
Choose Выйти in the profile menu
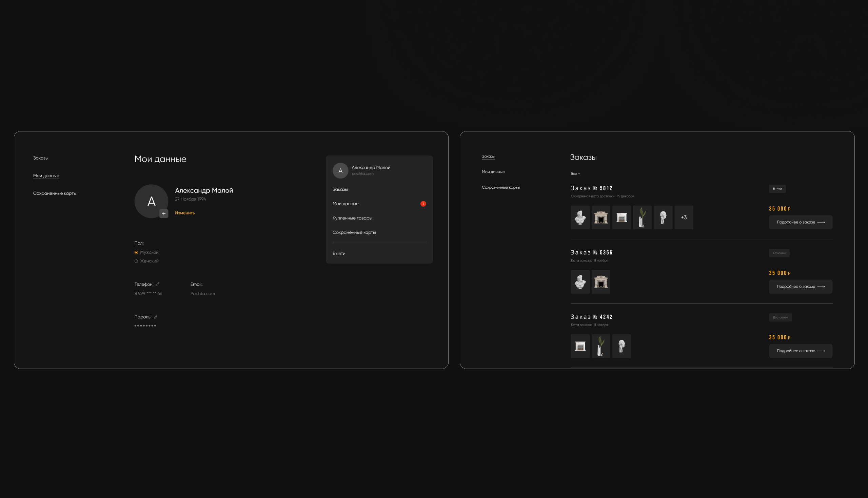(x=339, y=253)
